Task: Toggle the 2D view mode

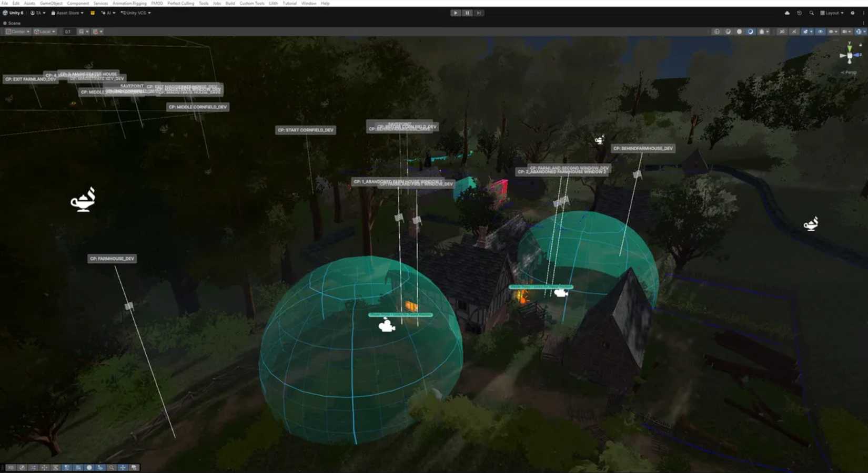Action: (x=782, y=32)
